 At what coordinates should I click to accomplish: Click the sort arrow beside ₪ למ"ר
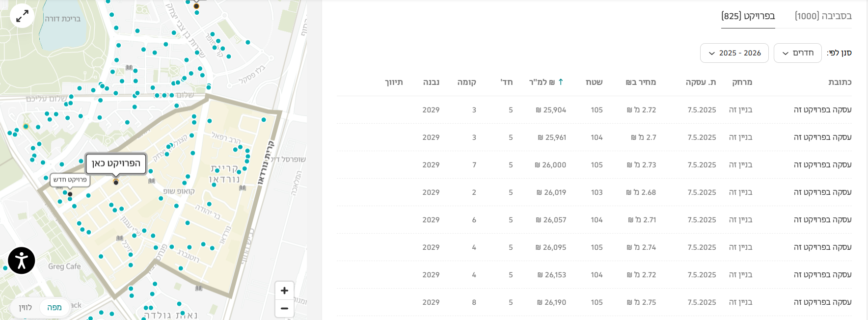tap(561, 82)
